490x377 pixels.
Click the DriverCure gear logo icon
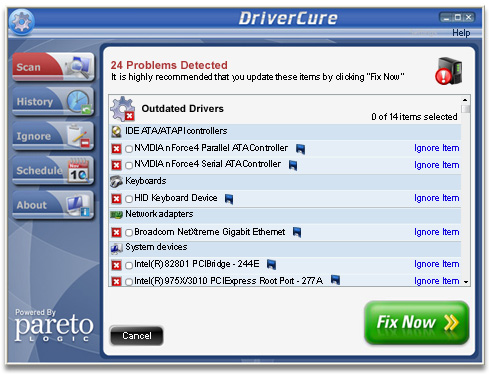pos(21,22)
